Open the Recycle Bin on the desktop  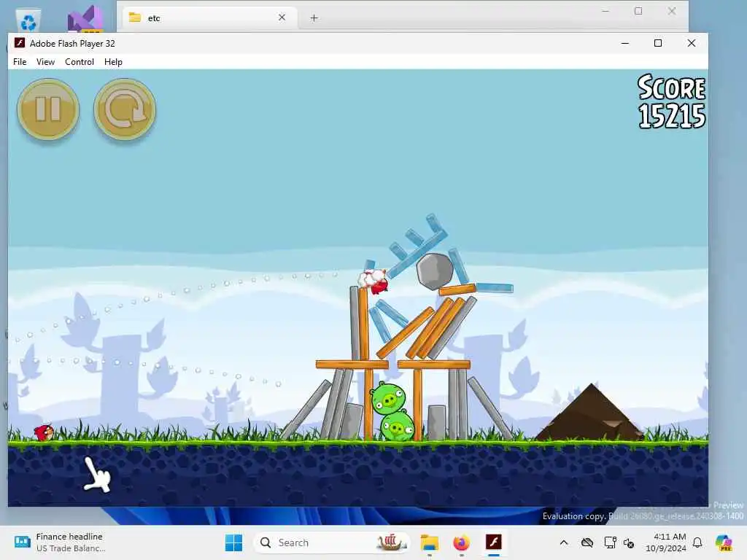click(x=28, y=20)
